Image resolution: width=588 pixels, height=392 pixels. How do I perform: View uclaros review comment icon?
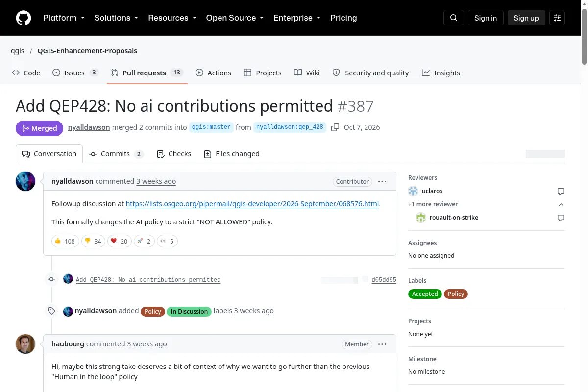[561, 191]
